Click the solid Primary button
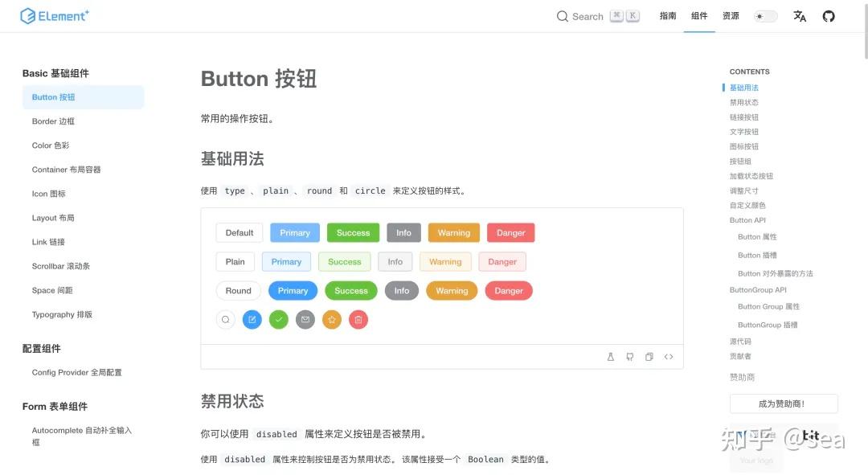The height and width of the screenshot is (475, 868). point(294,233)
